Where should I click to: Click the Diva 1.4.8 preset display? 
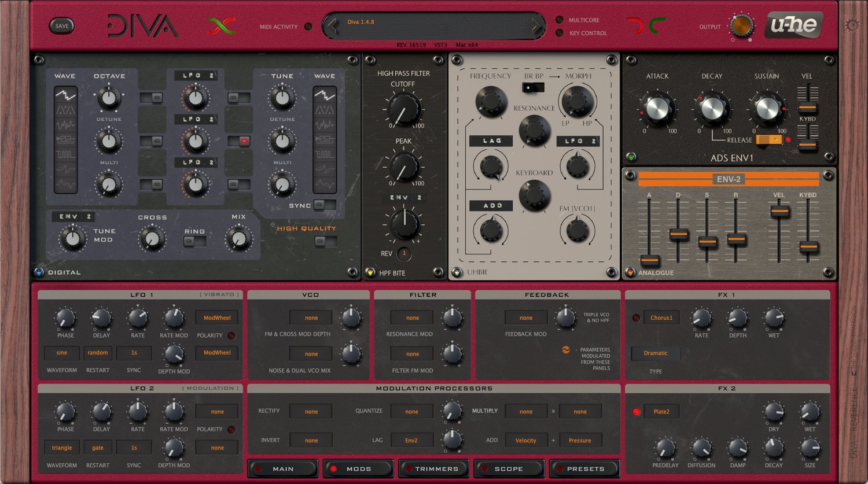click(434, 27)
